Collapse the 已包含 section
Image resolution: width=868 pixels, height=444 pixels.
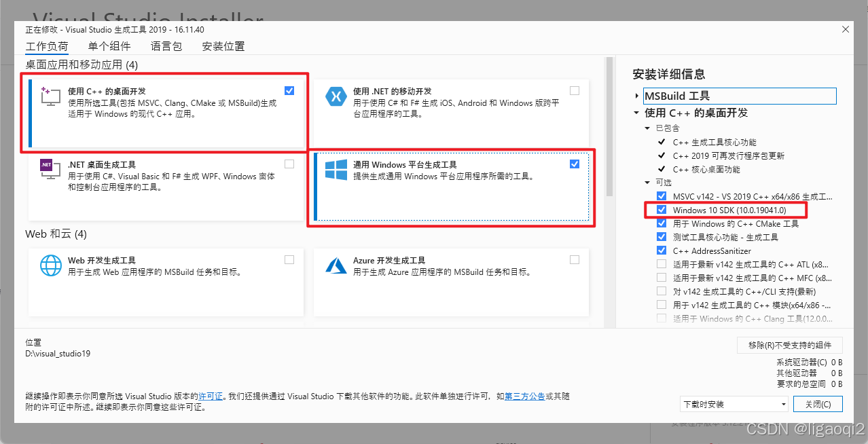click(x=647, y=128)
